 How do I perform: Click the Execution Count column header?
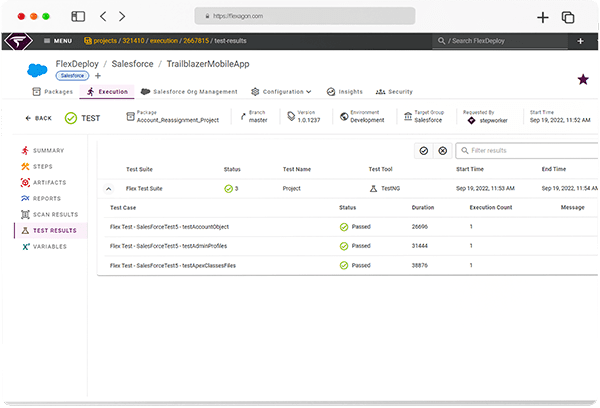tap(491, 207)
